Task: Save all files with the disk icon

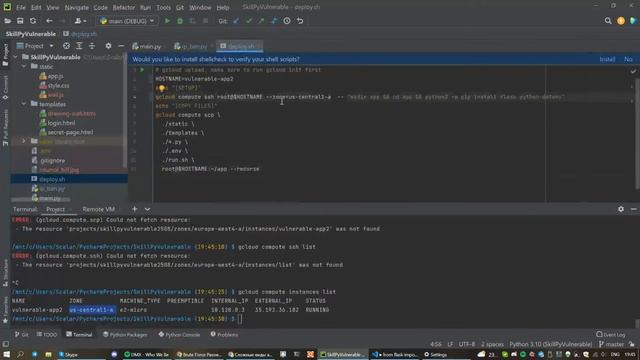Action: click(20, 21)
